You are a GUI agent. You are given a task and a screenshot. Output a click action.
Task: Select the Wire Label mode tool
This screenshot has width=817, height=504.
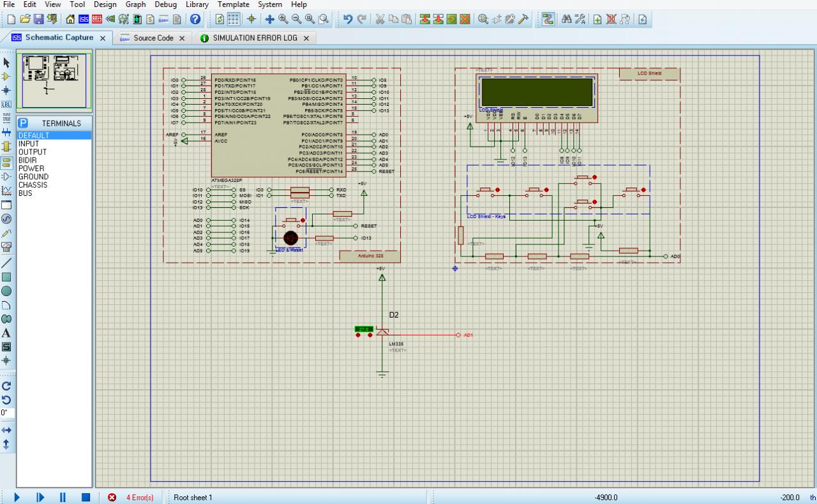(6, 104)
